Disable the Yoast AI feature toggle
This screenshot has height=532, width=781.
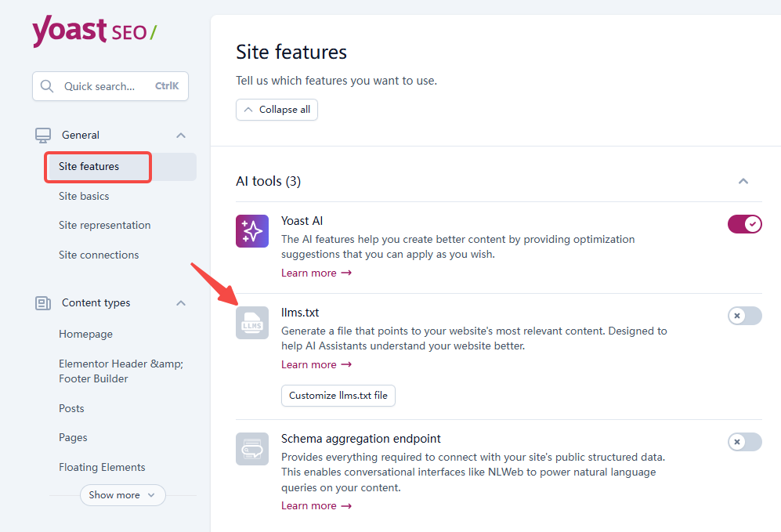pyautogui.click(x=744, y=223)
